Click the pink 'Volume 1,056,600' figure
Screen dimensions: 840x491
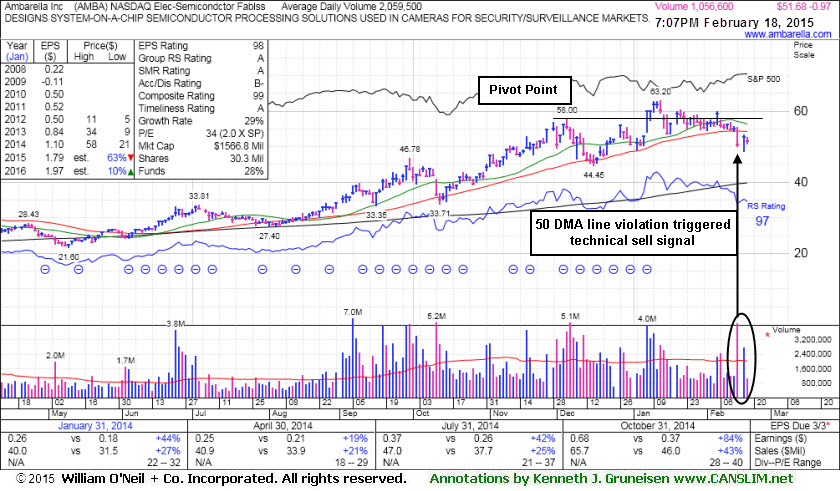pyautogui.click(x=694, y=7)
